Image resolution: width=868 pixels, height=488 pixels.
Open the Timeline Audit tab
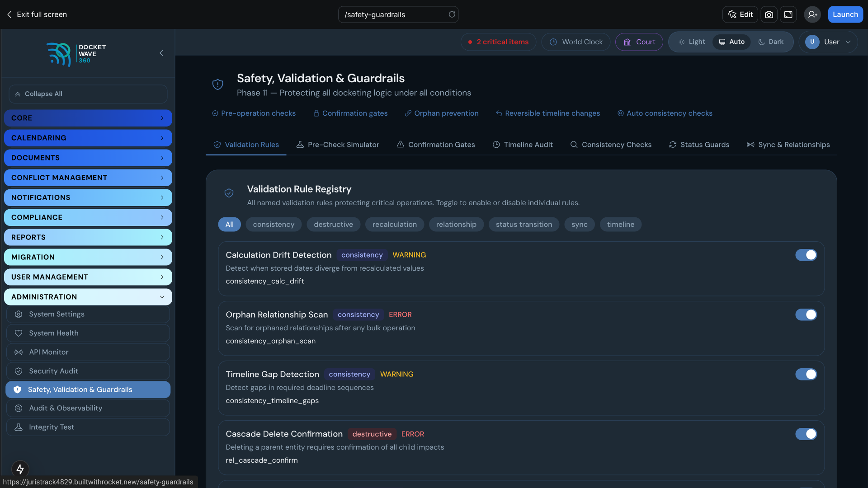(523, 145)
